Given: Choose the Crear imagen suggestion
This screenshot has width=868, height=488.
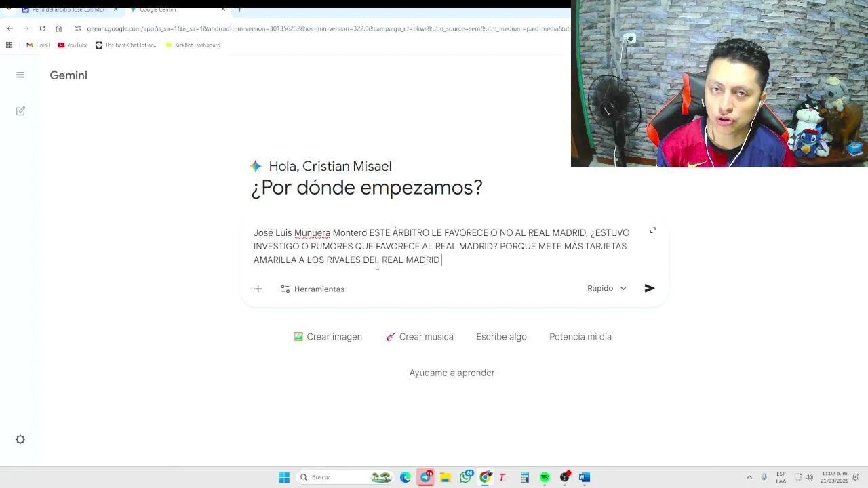Looking at the screenshot, I should (x=328, y=336).
